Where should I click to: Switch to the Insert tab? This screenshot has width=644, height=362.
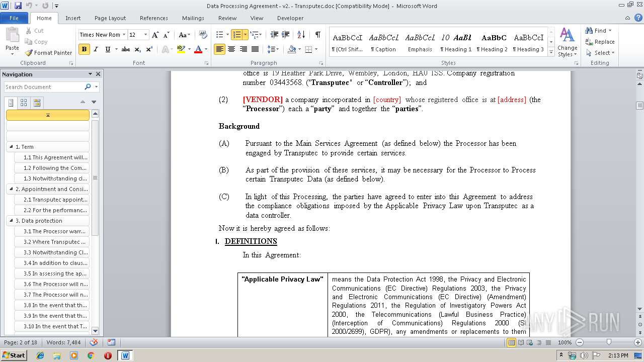(x=73, y=18)
